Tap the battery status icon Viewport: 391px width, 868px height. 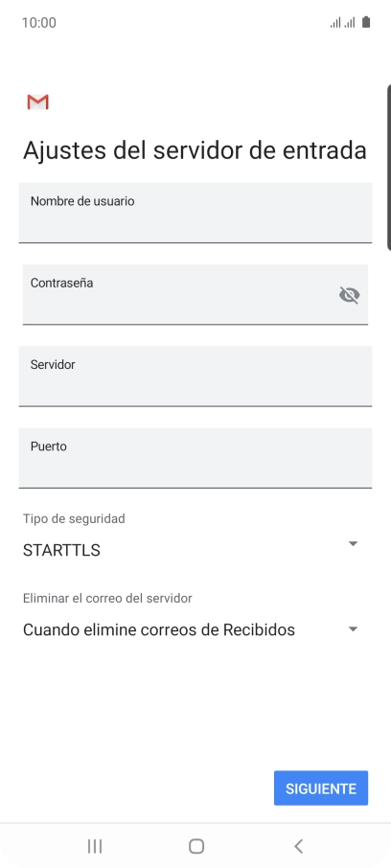point(365,22)
